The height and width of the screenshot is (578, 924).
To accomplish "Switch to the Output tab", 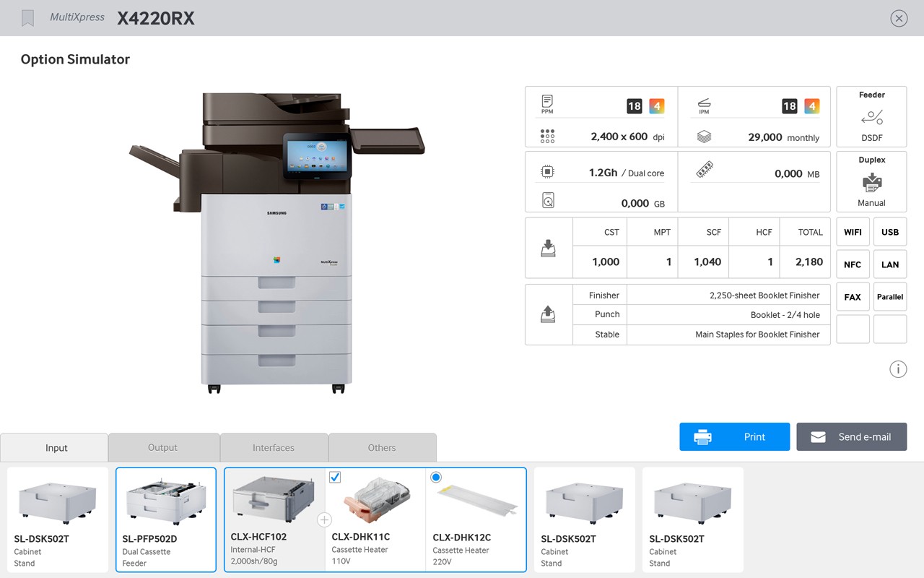I will [x=164, y=447].
